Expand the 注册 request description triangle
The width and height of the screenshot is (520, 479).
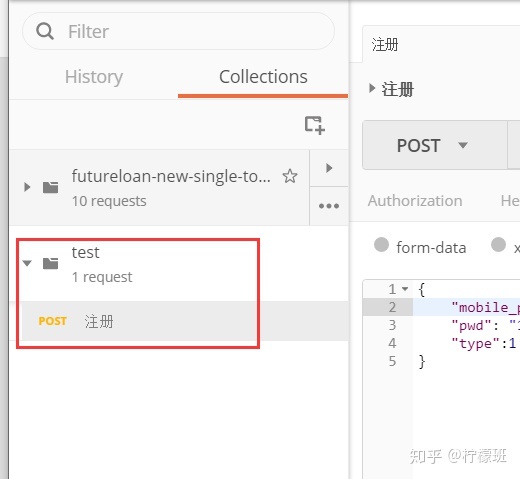(372, 88)
